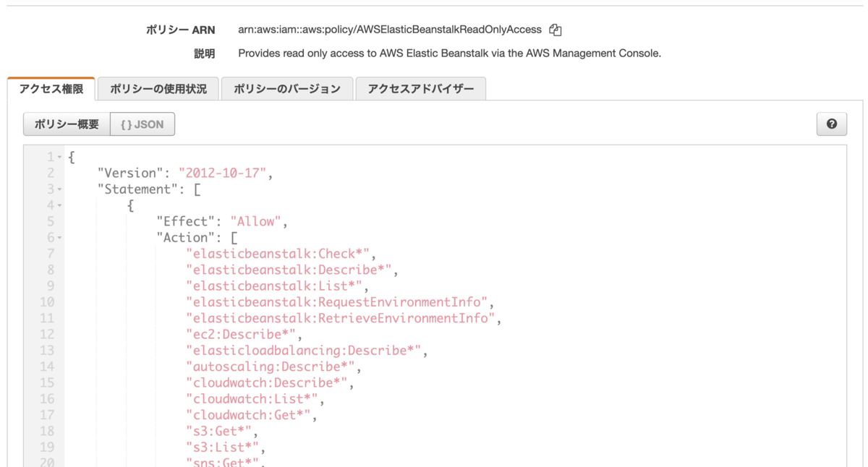The image size is (868, 467).
Task: Click the "2012-10-17" value
Action: point(223,173)
